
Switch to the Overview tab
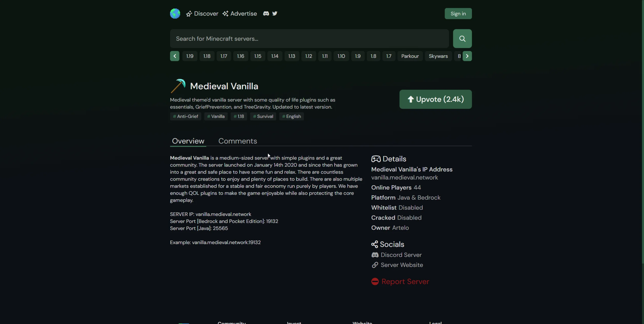[x=188, y=141]
